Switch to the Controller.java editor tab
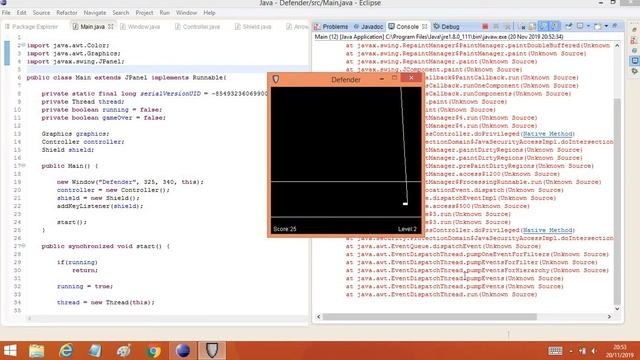640x360 pixels. (198, 27)
